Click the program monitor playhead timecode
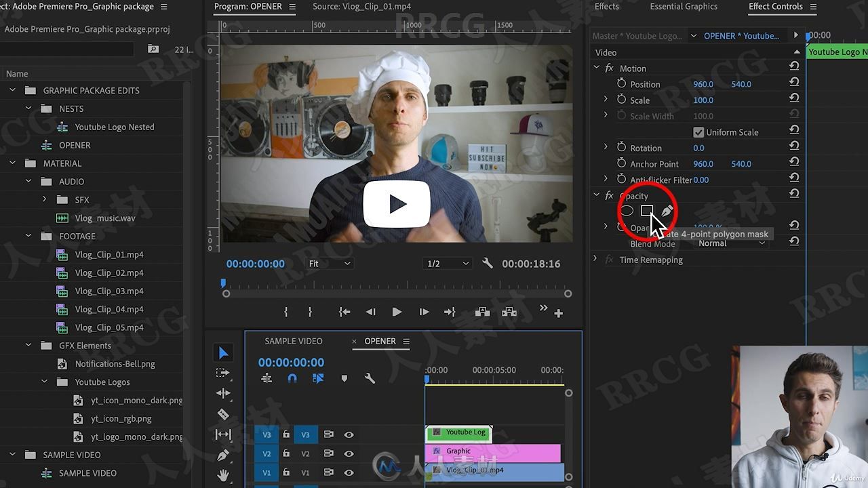868x488 pixels. [256, 264]
